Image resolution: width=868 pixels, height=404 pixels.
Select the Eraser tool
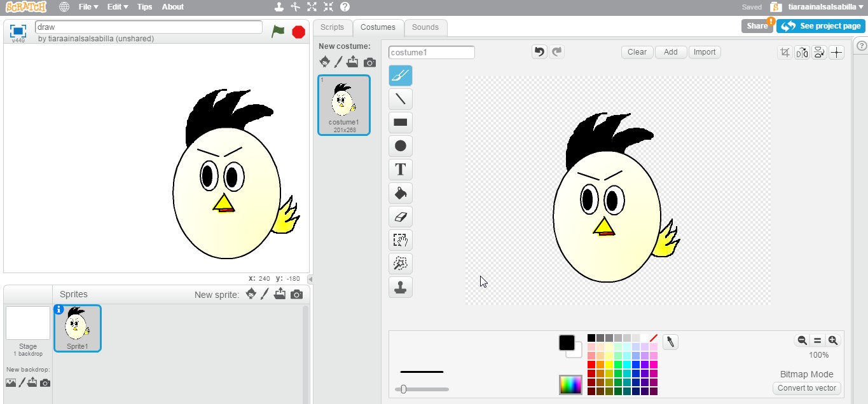click(400, 216)
